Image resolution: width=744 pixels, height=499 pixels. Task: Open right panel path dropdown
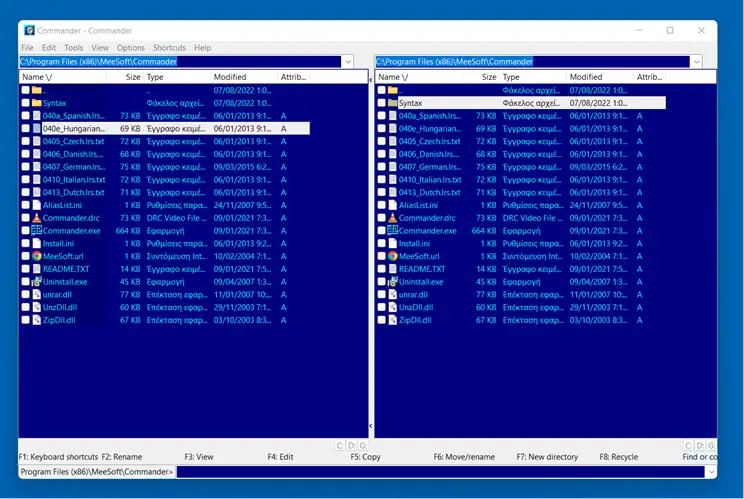[x=697, y=62]
